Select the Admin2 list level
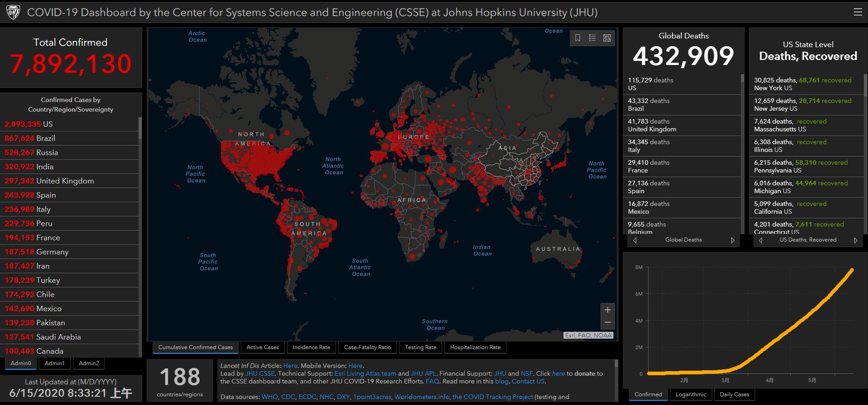Viewport: 868px width, 405px height. 89,363
